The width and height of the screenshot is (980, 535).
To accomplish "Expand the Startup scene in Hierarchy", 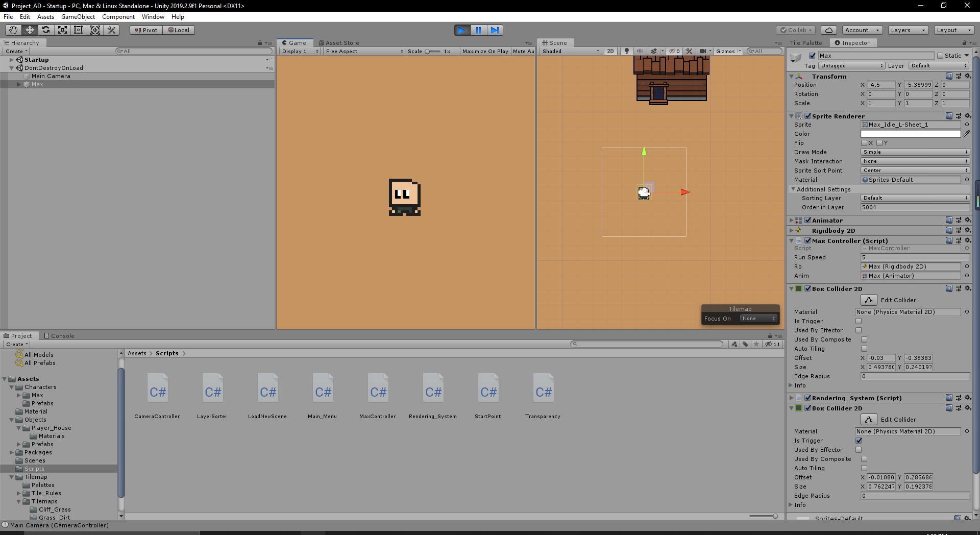I will [11, 60].
